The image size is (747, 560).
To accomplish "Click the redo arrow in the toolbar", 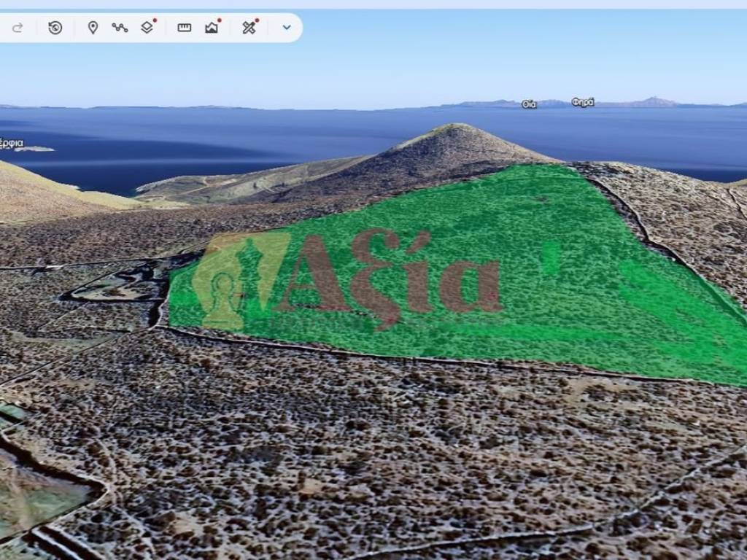I will (18, 28).
